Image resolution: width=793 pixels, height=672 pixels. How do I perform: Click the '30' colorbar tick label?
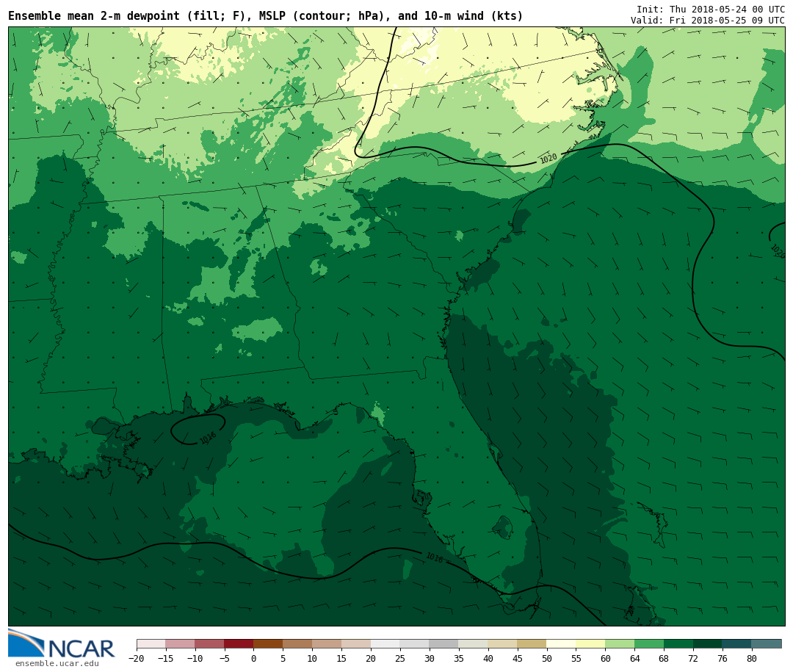(430, 658)
